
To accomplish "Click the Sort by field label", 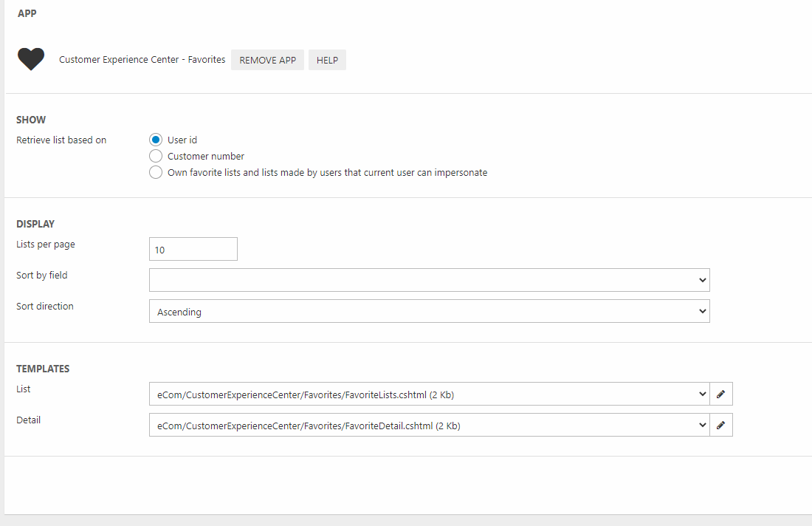I will click(x=41, y=276).
